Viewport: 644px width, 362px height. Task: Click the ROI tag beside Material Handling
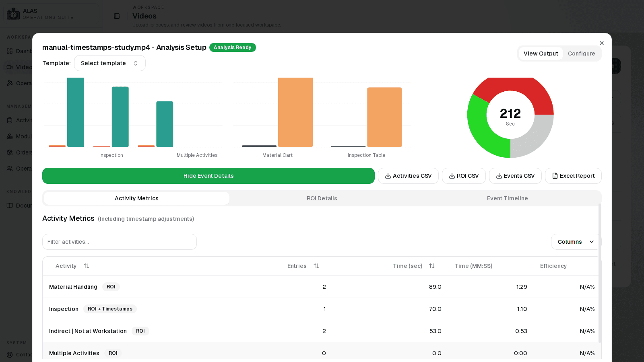111,287
